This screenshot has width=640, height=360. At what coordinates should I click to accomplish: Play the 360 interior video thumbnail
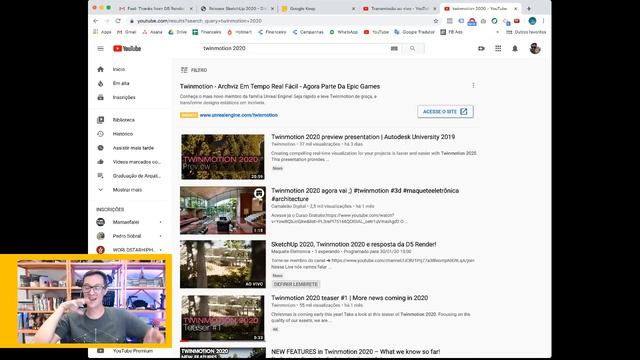[223, 210]
